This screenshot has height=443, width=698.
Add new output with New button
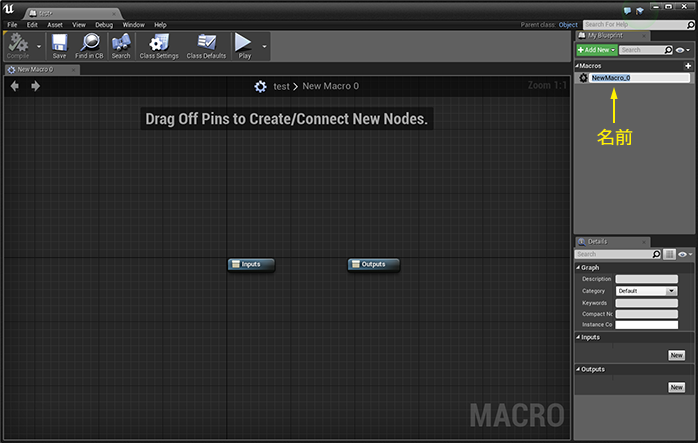[x=676, y=387]
